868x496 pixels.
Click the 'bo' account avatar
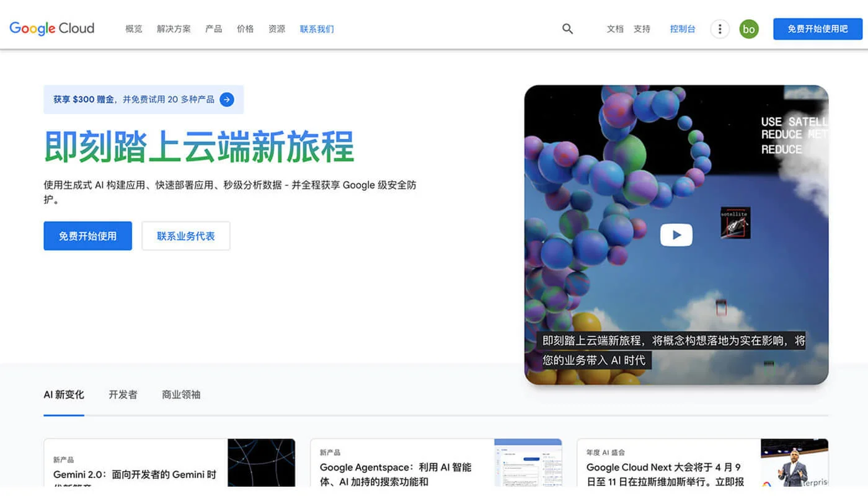pos(748,29)
